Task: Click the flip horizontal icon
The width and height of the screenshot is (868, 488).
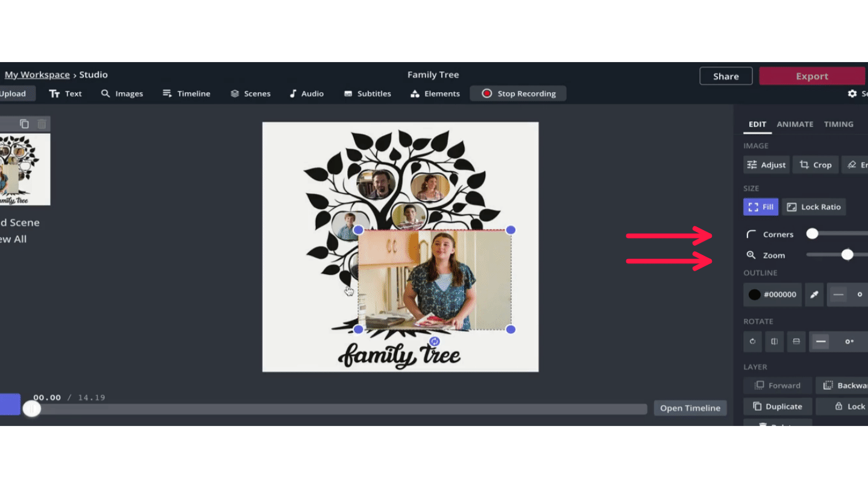Action: 775,342
